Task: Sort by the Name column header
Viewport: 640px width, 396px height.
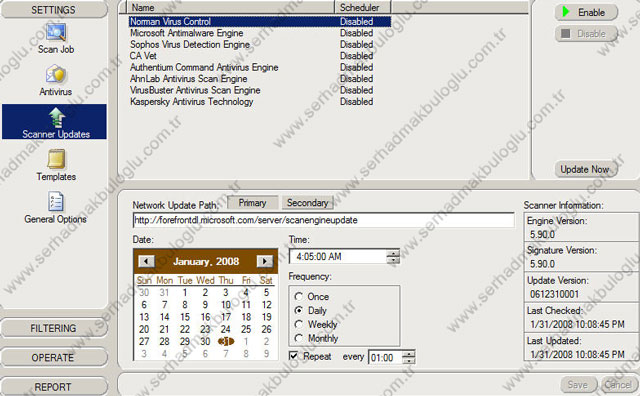Action: coord(231,7)
